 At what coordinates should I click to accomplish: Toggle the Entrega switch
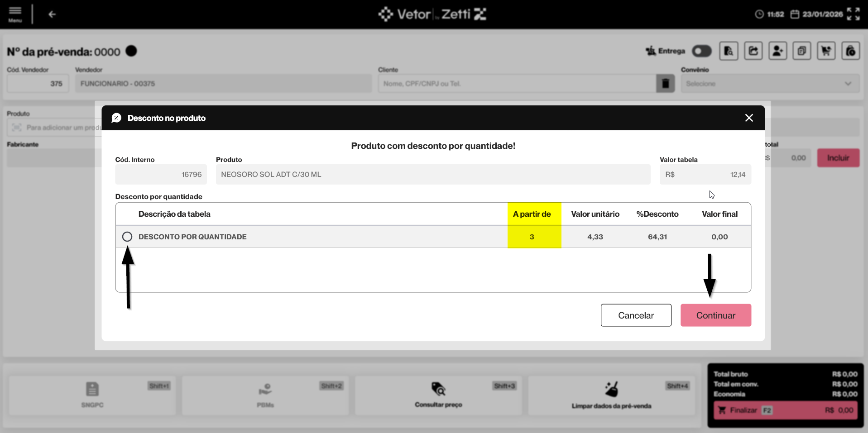tap(702, 51)
